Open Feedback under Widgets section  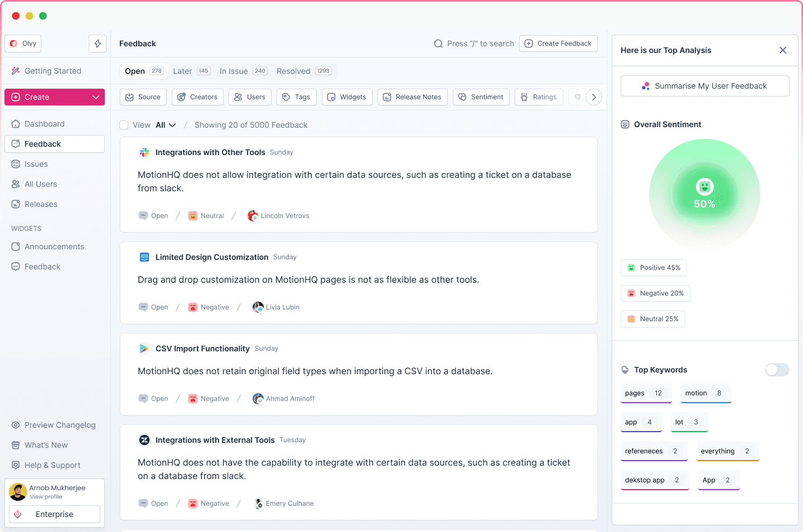click(55, 267)
